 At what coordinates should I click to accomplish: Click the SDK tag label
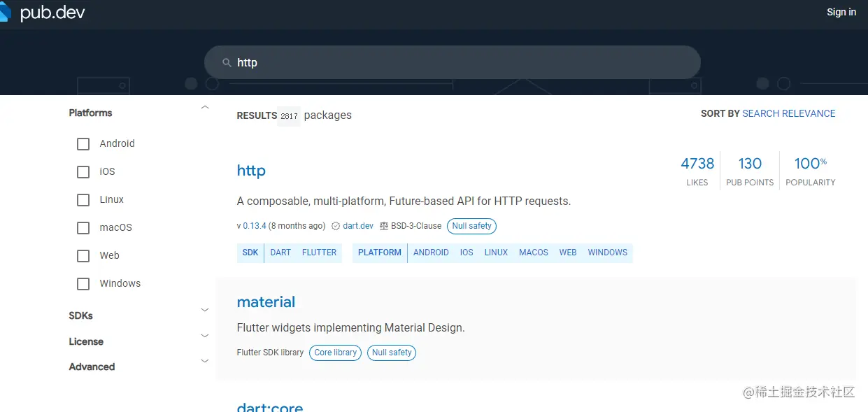pyautogui.click(x=250, y=253)
